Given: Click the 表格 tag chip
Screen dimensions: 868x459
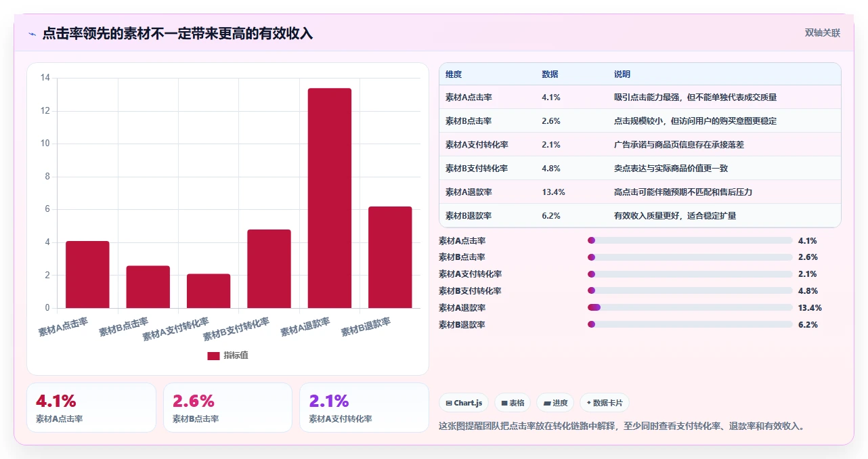Looking at the screenshot, I should pos(513,403).
